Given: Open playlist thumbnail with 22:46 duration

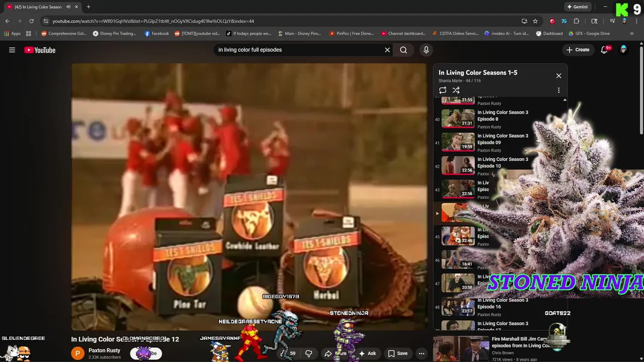Looking at the screenshot, I should (458, 236).
